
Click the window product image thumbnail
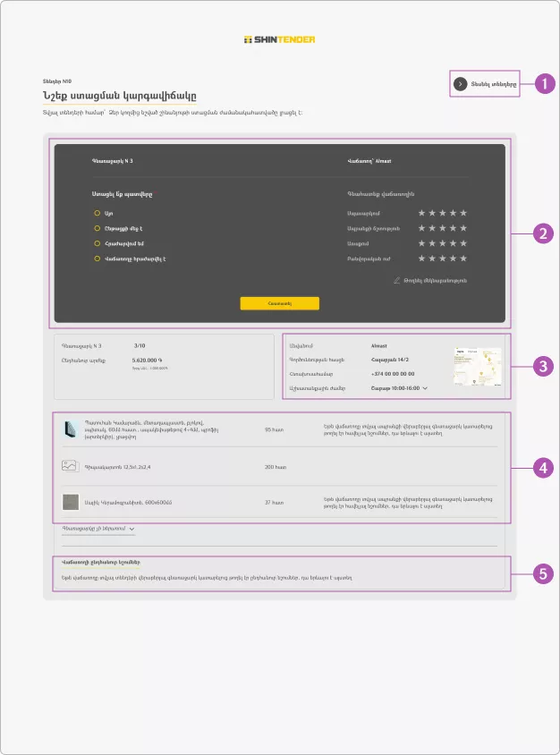pyautogui.click(x=70, y=429)
